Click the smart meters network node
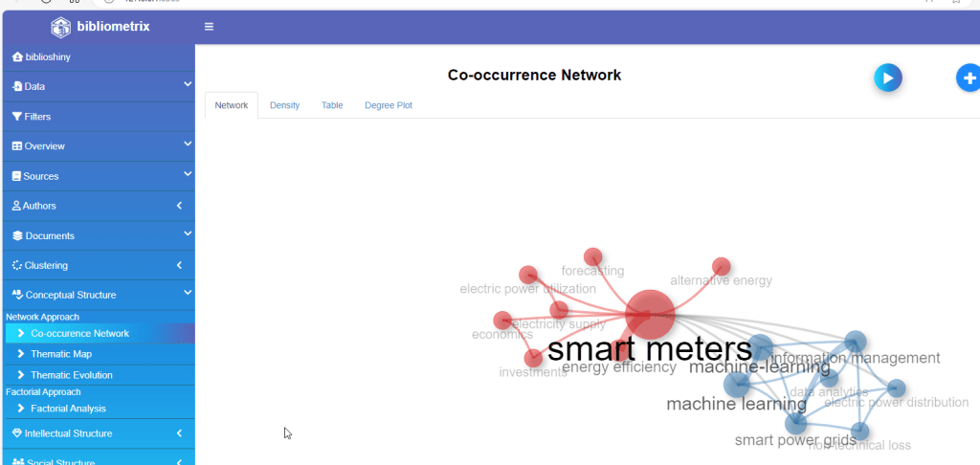980x465 pixels. [650, 314]
